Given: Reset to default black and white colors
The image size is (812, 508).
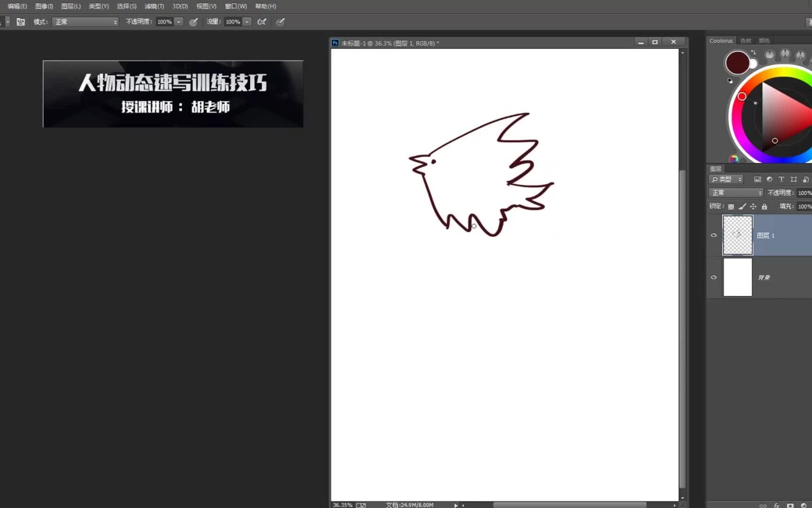Looking at the screenshot, I should click(730, 81).
